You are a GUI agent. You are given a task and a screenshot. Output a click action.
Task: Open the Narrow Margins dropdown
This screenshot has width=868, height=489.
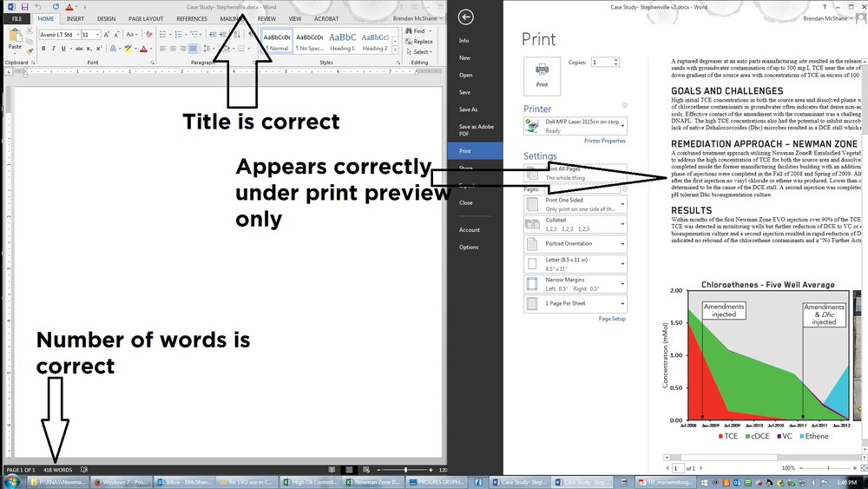pos(575,284)
